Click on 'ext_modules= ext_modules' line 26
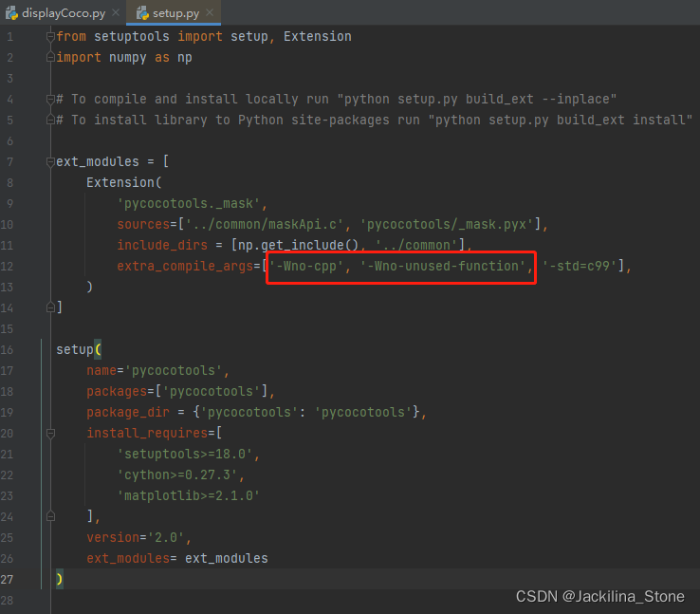Image resolution: width=700 pixels, height=614 pixels. [177, 559]
